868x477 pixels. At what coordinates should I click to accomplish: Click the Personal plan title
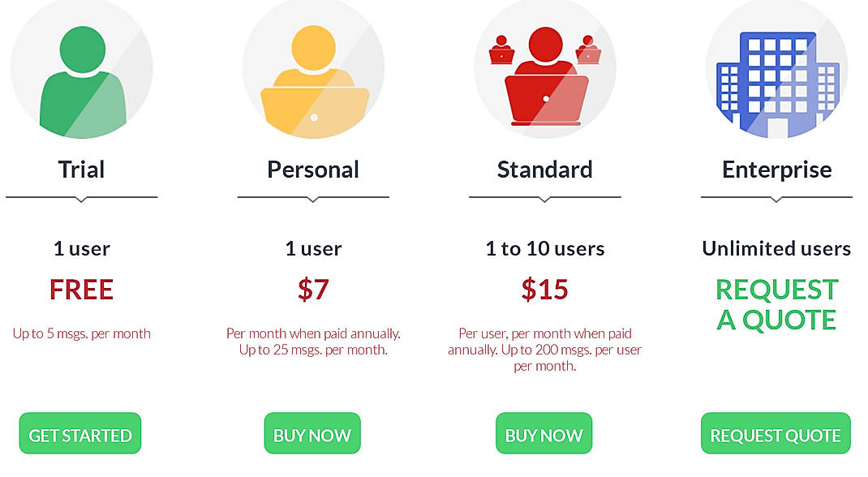(x=312, y=170)
